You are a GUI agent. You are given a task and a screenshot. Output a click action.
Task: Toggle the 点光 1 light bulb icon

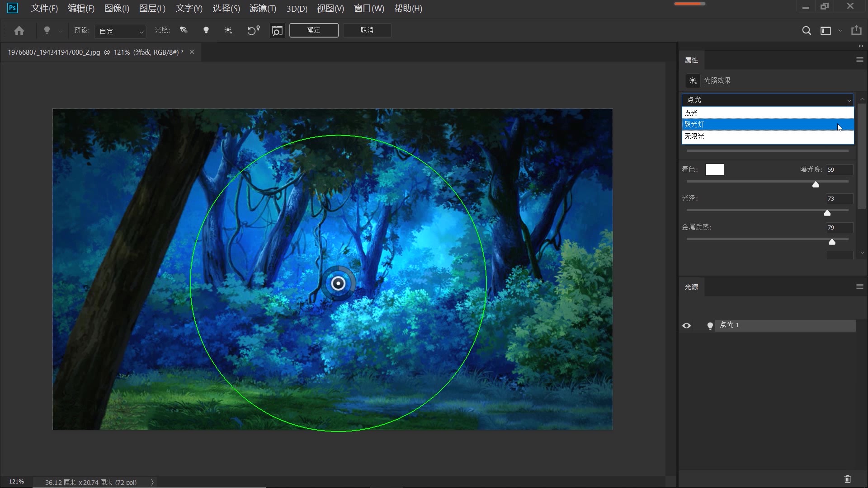710,326
